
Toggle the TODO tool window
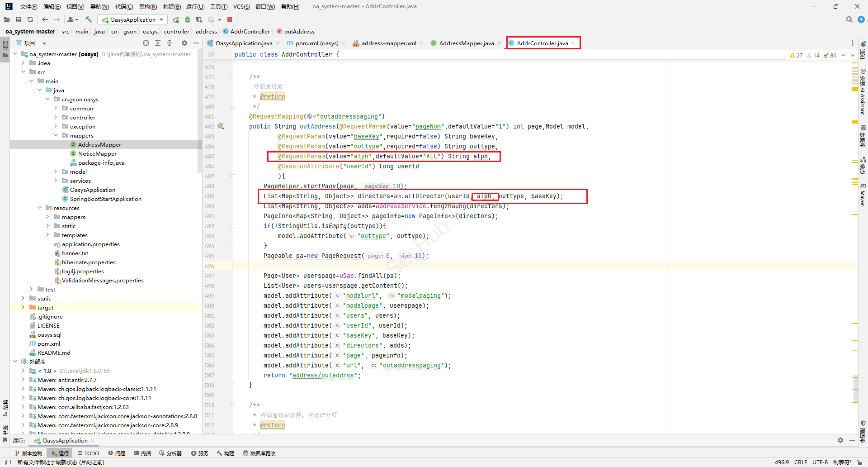click(x=88, y=453)
